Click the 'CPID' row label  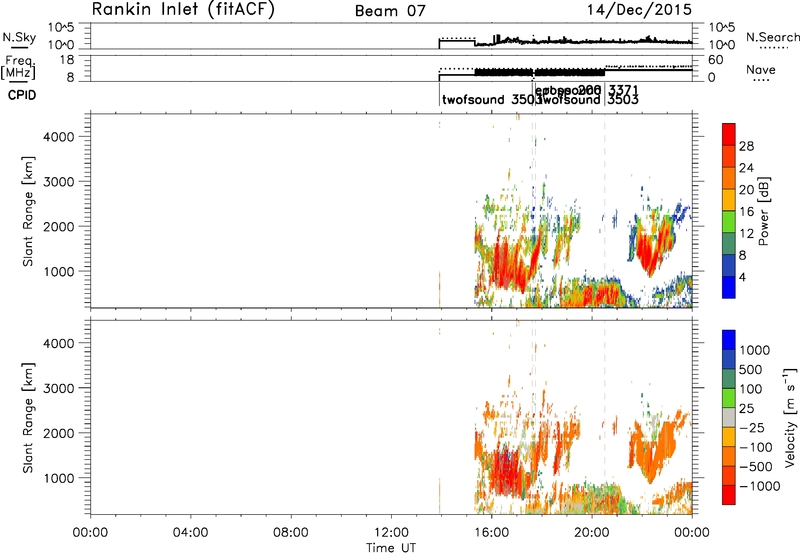[x=22, y=95]
